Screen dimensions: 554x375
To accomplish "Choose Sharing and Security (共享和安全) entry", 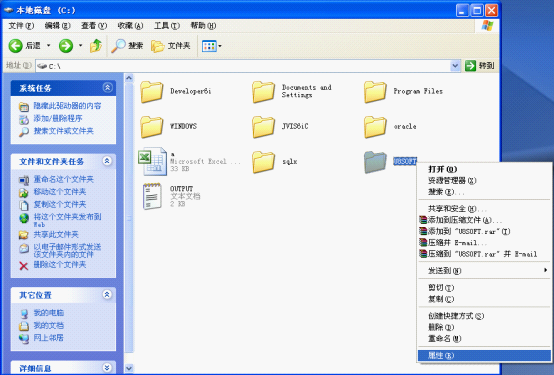I will (484, 209).
